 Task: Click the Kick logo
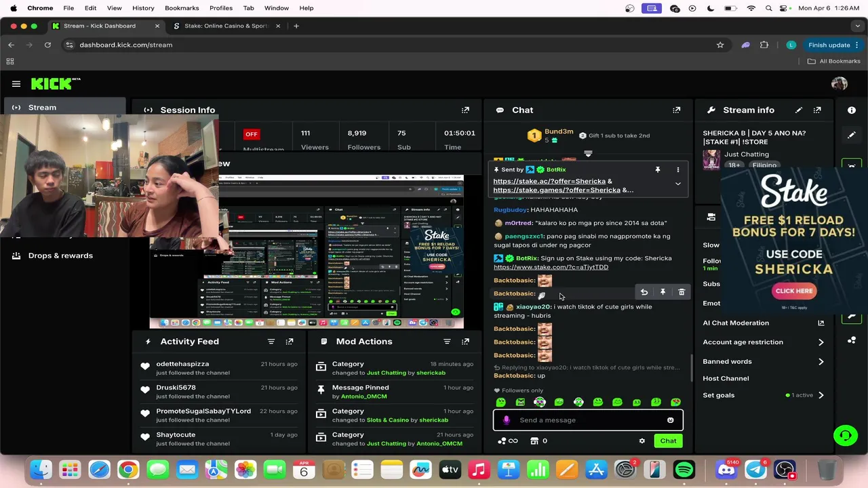(x=56, y=83)
